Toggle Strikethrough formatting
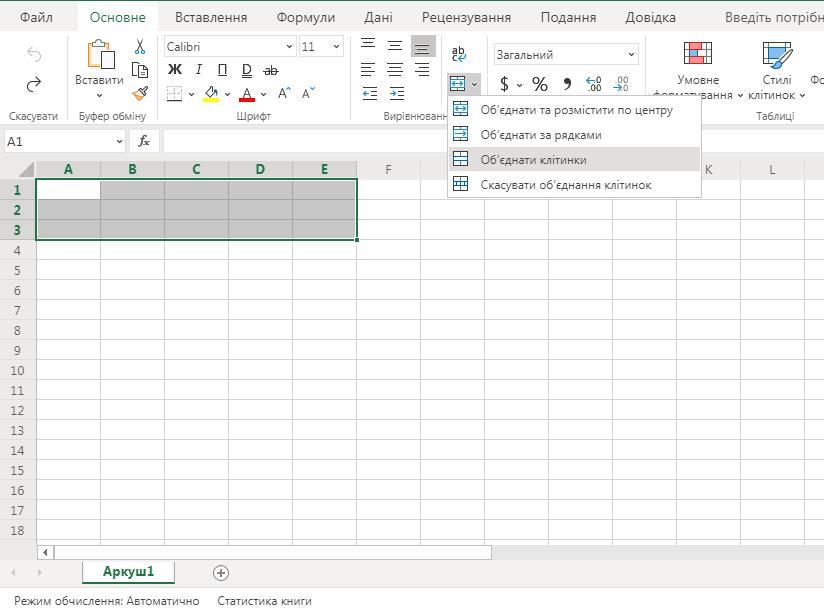Viewport: 824px width, 610px height. point(270,70)
